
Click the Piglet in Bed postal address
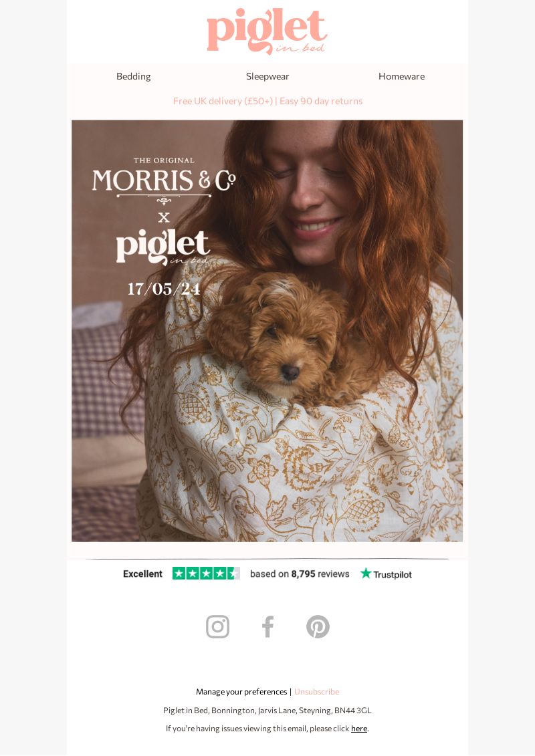(x=267, y=710)
